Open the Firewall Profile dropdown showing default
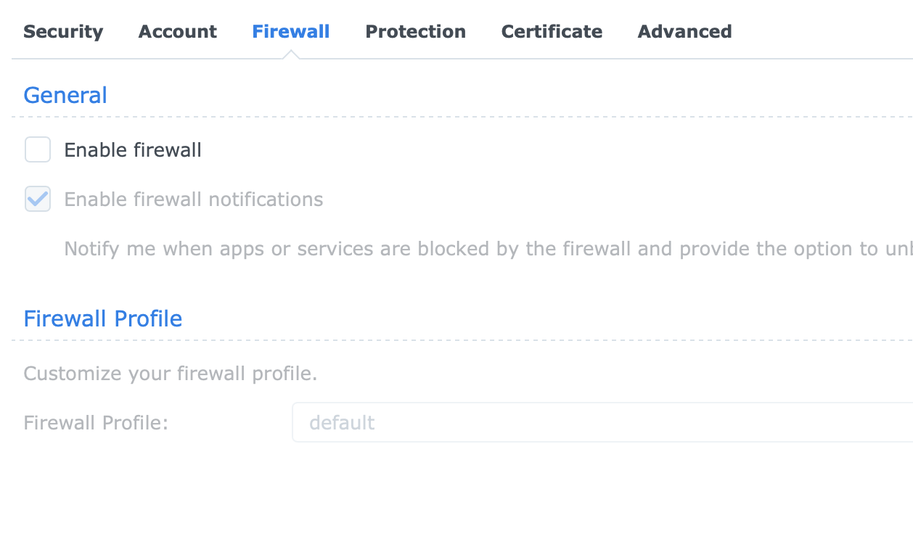Screen dimensions: 913x547 (x=602, y=423)
